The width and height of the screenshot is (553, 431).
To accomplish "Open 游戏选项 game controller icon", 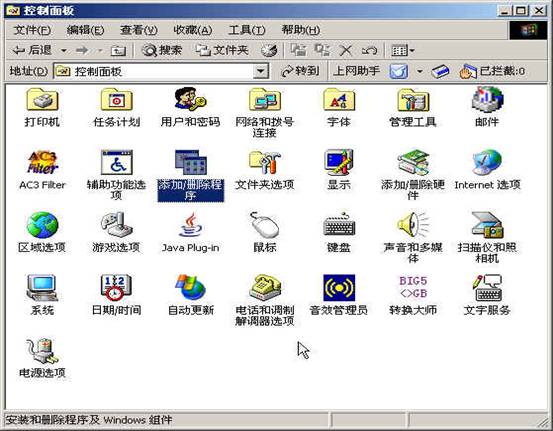I will (116, 225).
